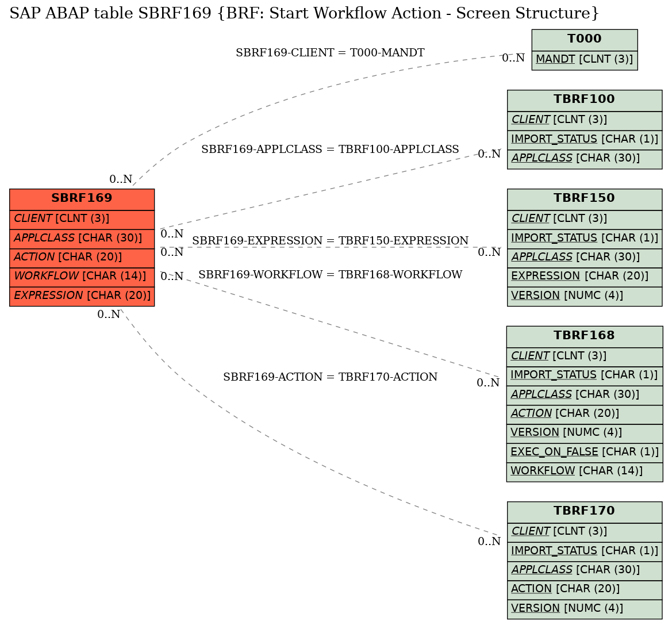Select APPLCLASS field in SBRF169 table
The width and height of the screenshot is (672, 625).
click(82, 239)
